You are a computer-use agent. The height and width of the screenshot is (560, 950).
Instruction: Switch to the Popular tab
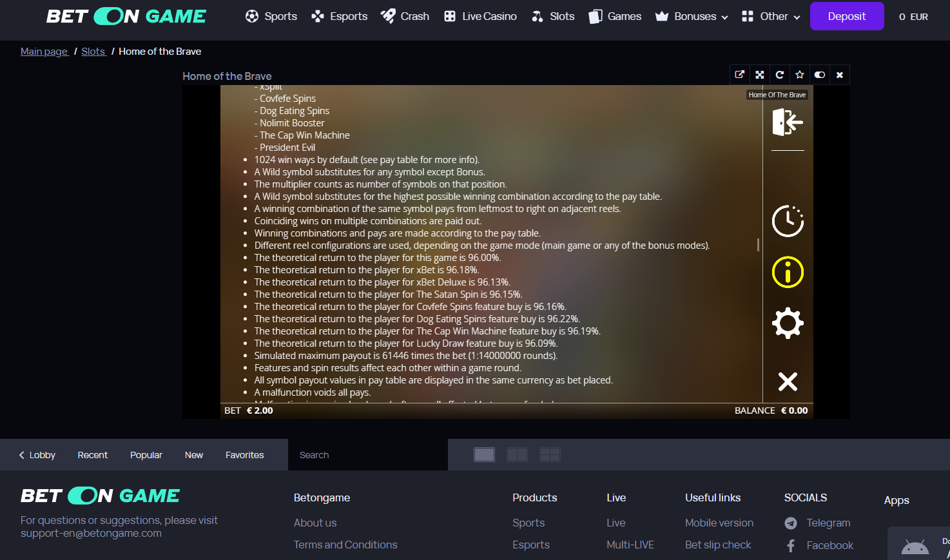[x=146, y=455]
